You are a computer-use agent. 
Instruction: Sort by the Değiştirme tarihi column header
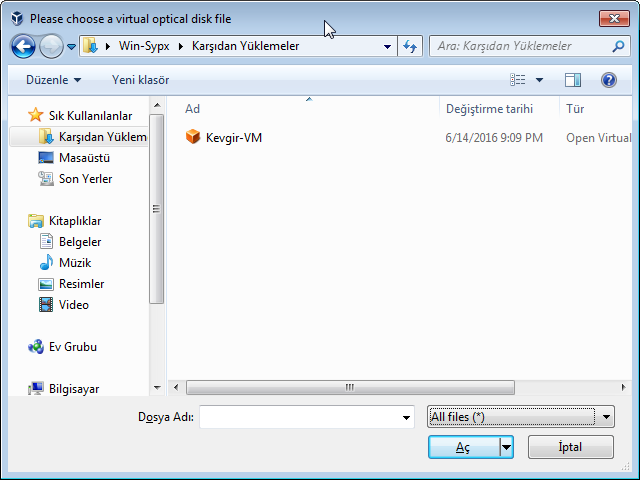pyautogui.click(x=489, y=109)
